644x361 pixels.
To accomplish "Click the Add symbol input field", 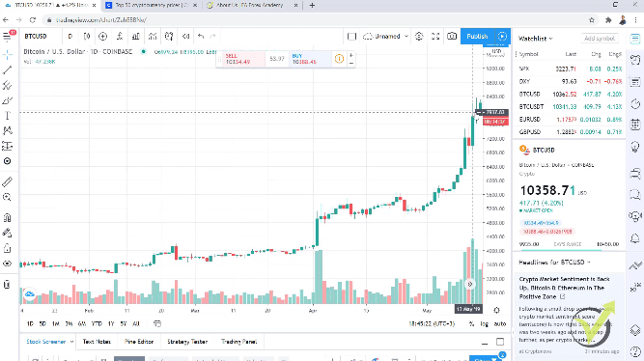I will point(600,39).
